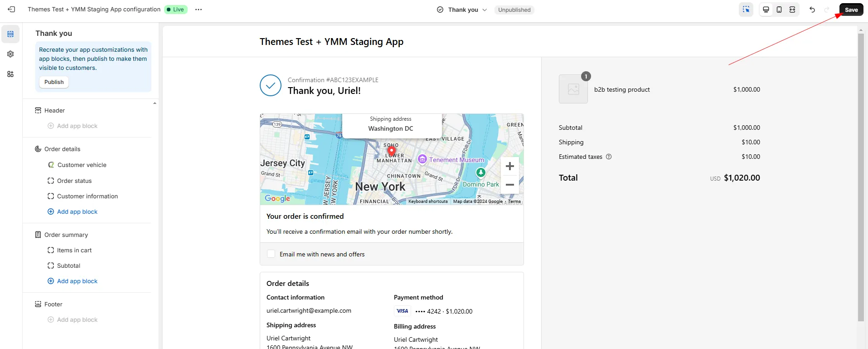
Task: Switch to fullscreen width preview
Action: (792, 10)
